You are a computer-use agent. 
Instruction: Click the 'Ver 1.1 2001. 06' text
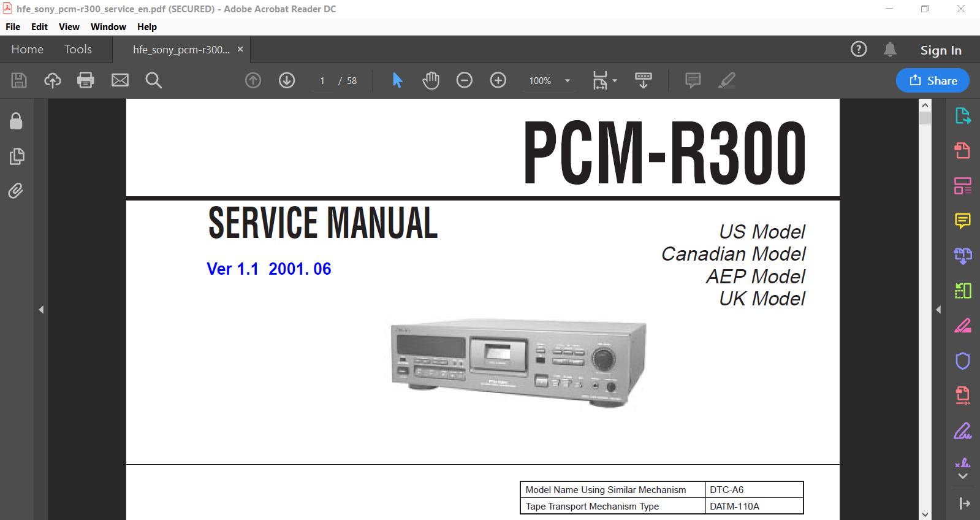269,269
